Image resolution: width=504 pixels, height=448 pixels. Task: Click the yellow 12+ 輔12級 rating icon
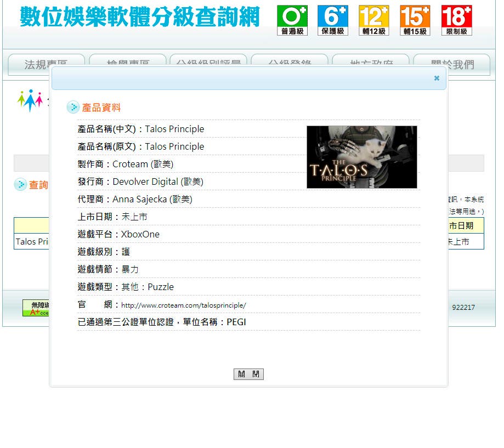(x=374, y=20)
